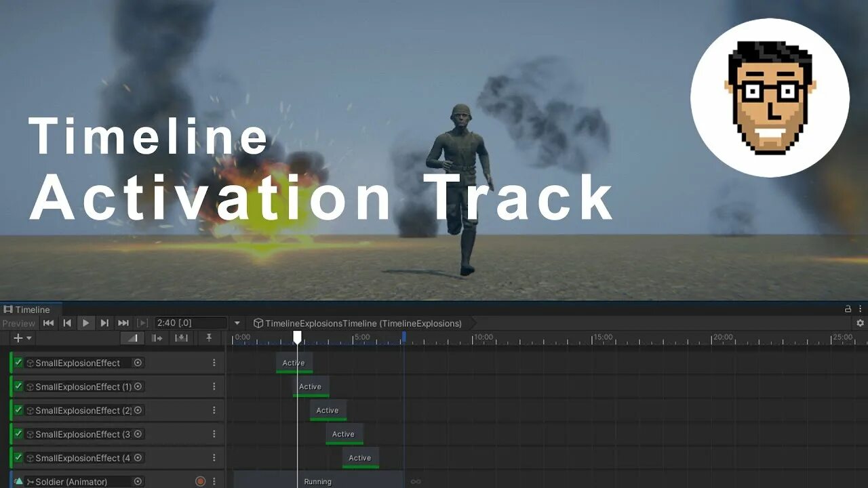
Task: Click the TimelineExplosionsTimeline breadcrumb
Action: click(357, 323)
